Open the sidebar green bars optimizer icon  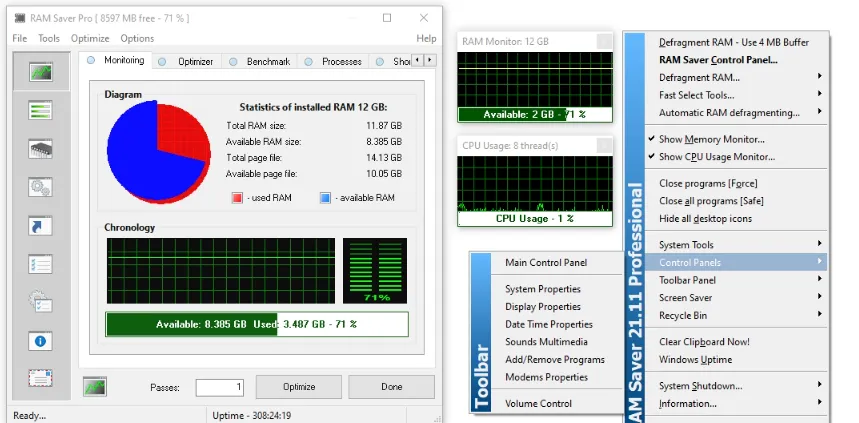click(41, 110)
